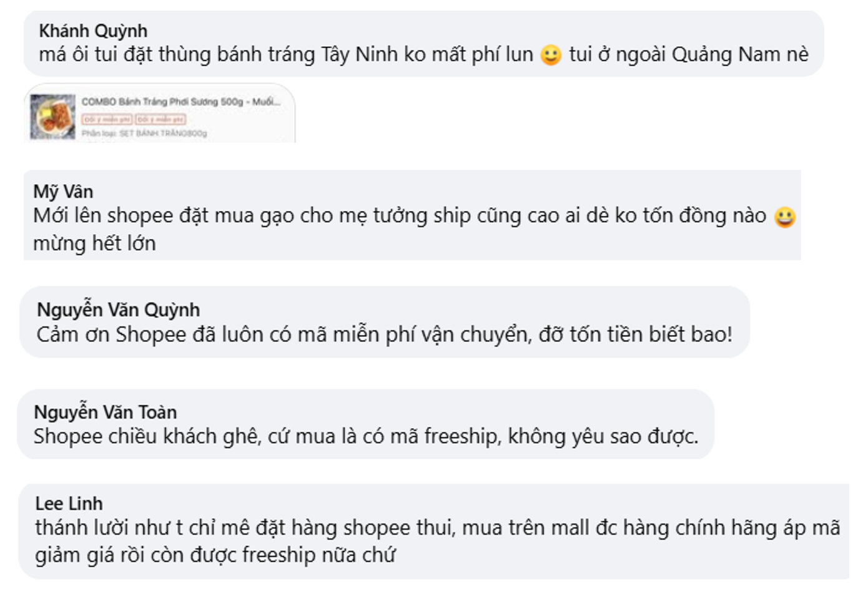Click the 'Phân loại: SET BÁNH TRÁNG' variant text
This screenshot has height=599, width=868.
coord(144,133)
